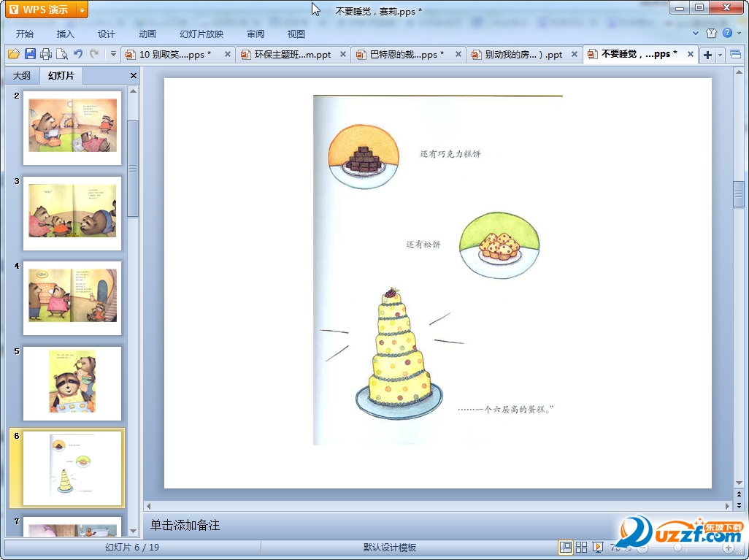Close the slide thumbnail pane

click(x=134, y=75)
